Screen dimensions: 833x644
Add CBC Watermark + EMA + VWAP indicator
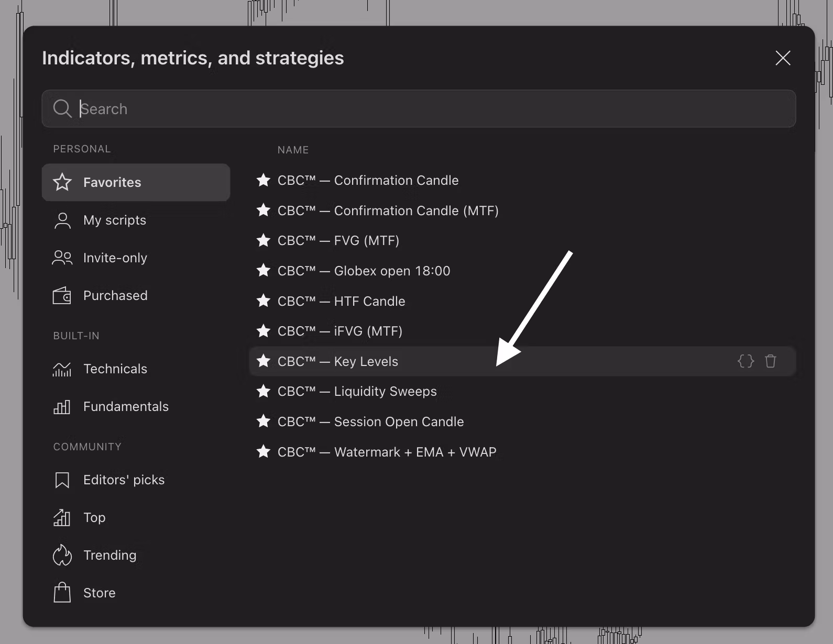387,452
